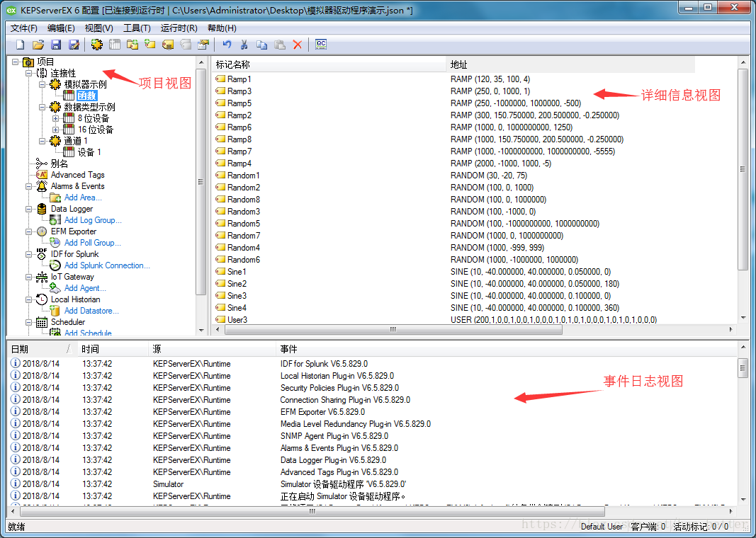Click the Alarms & Events bell icon
The width and height of the screenshot is (756, 538).
pos(42,186)
